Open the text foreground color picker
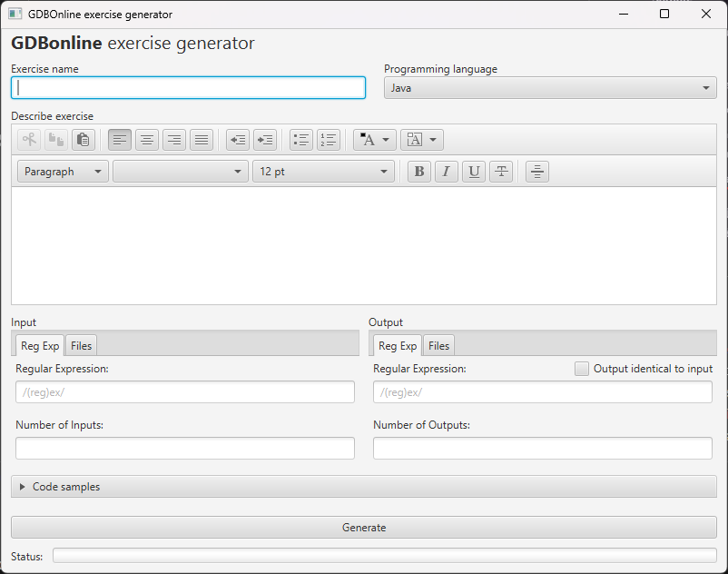This screenshot has height=574, width=728. (x=375, y=140)
